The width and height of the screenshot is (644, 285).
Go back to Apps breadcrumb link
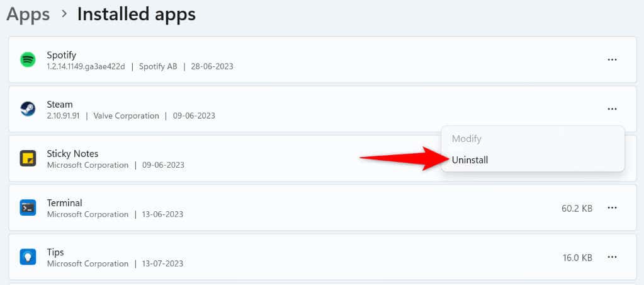[28, 15]
